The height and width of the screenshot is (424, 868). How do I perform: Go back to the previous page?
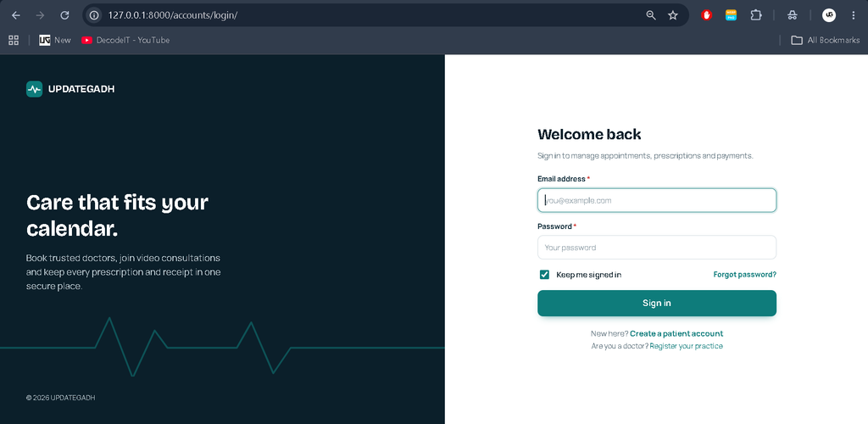[x=16, y=15]
